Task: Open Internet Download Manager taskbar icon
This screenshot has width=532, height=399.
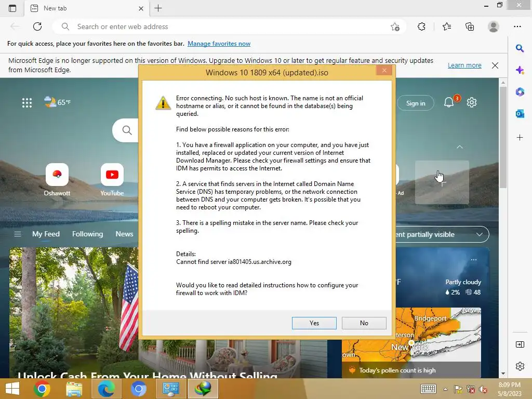Action: click(203, 389)
